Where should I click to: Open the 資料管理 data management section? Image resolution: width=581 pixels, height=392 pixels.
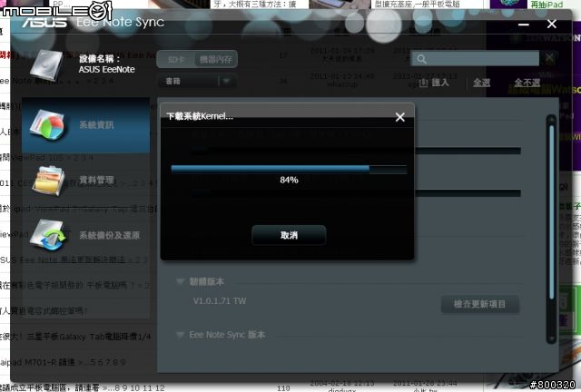point(85,181)
